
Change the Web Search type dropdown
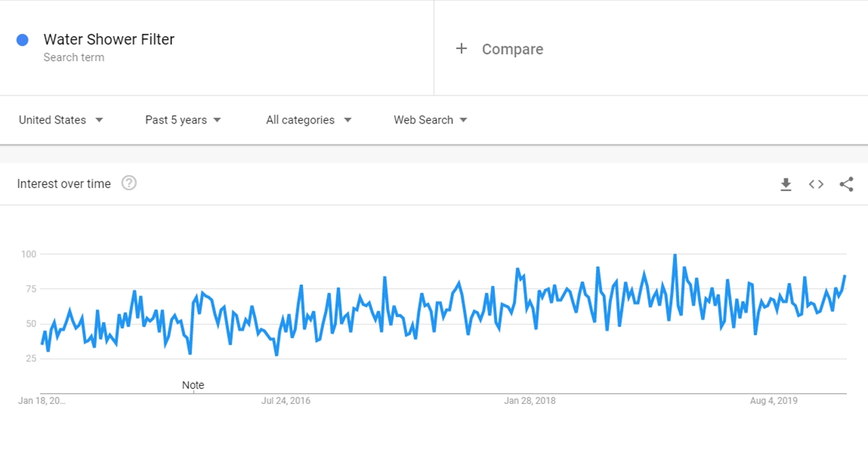click(x=430, y=120)
